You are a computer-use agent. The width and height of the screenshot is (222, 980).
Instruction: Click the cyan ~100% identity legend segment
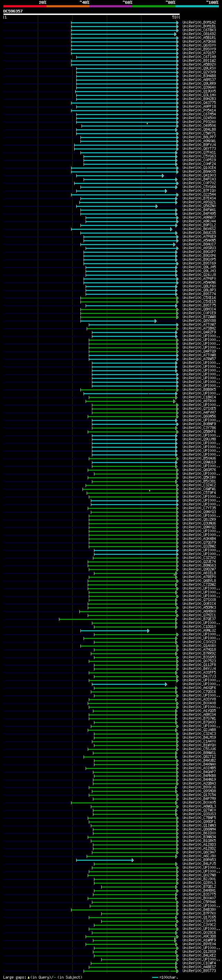click(x=197, y=6)
